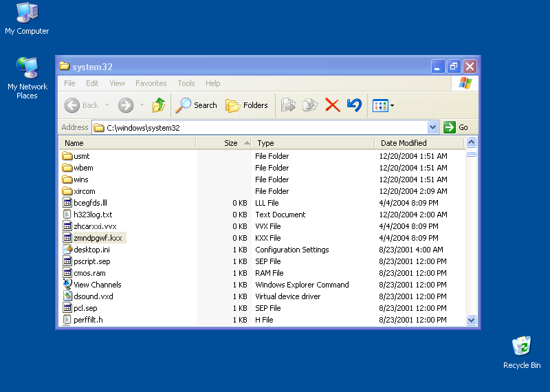Open the Forward history dropdown arrow
The image size is (550, 392).
[x=142, y=105]
